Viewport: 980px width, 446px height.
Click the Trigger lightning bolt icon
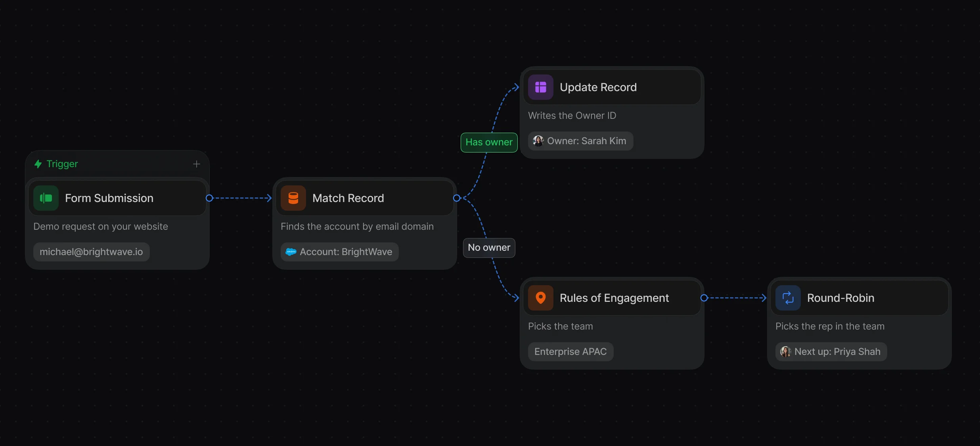click(38, 164)
